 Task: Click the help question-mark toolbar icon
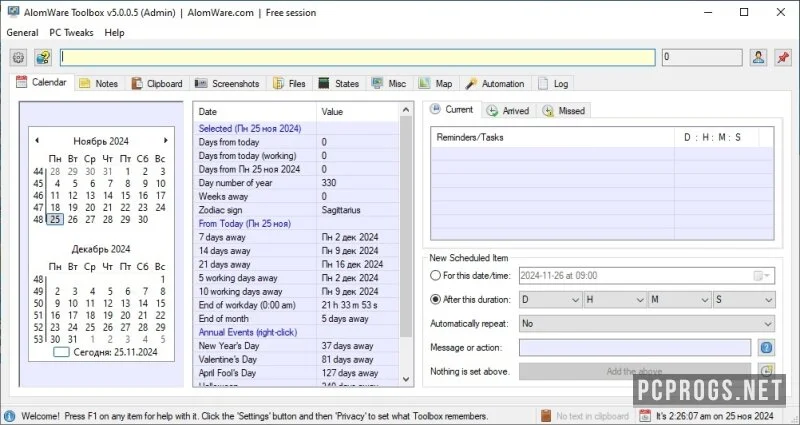point(43,57)
